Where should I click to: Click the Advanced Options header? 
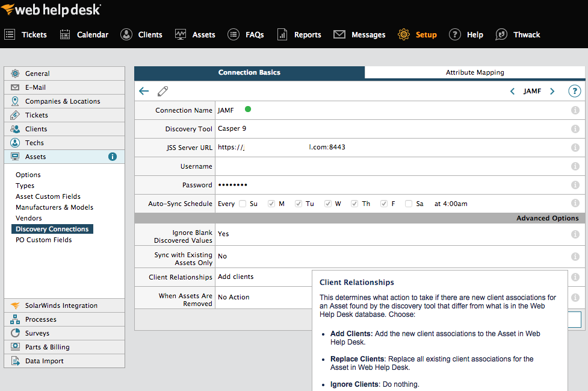pyautogui.click(x=547, y=218)
